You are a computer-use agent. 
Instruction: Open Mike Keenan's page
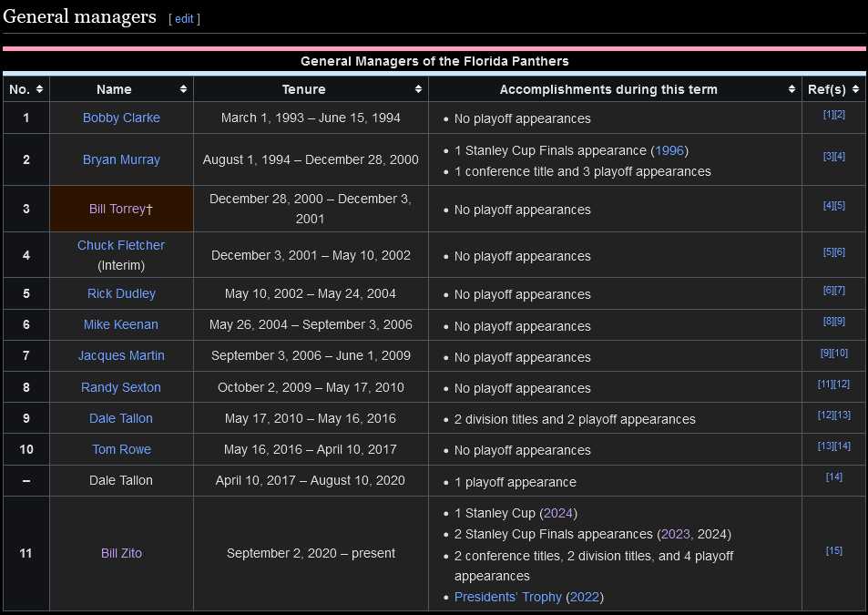[x=121, y=324]
